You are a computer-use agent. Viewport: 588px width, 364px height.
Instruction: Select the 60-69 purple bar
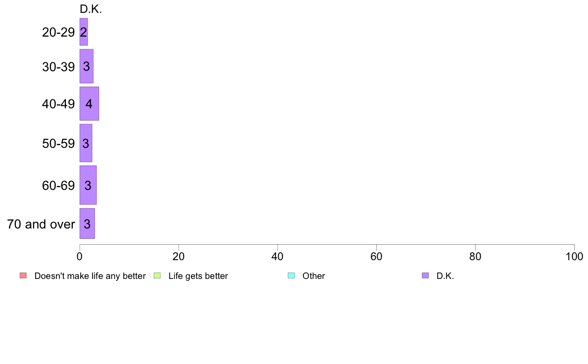point(88,185)
